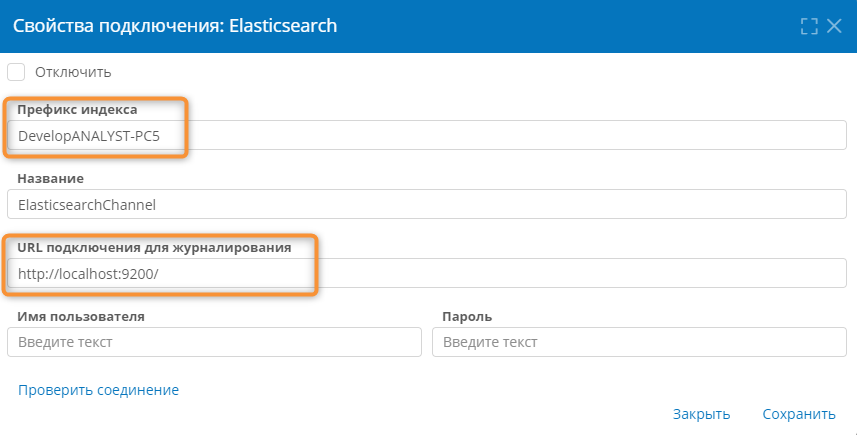Image resolution: width=857 pixels, height=435 pixels.
Task: Click the Название field with ElasticsearchChannel
Action: 427,204
